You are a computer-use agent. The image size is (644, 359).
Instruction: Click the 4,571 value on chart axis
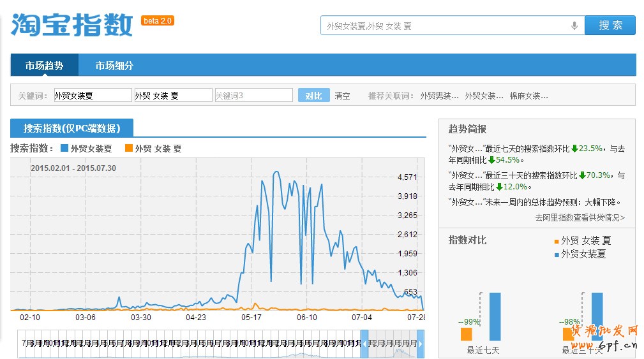(x=407, y=177)
